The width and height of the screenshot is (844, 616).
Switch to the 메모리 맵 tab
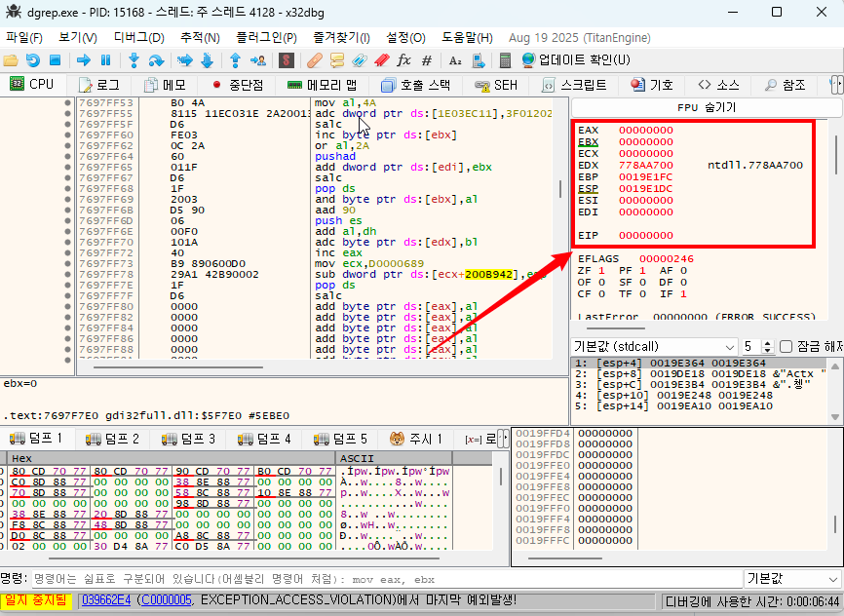click(321, 85)
